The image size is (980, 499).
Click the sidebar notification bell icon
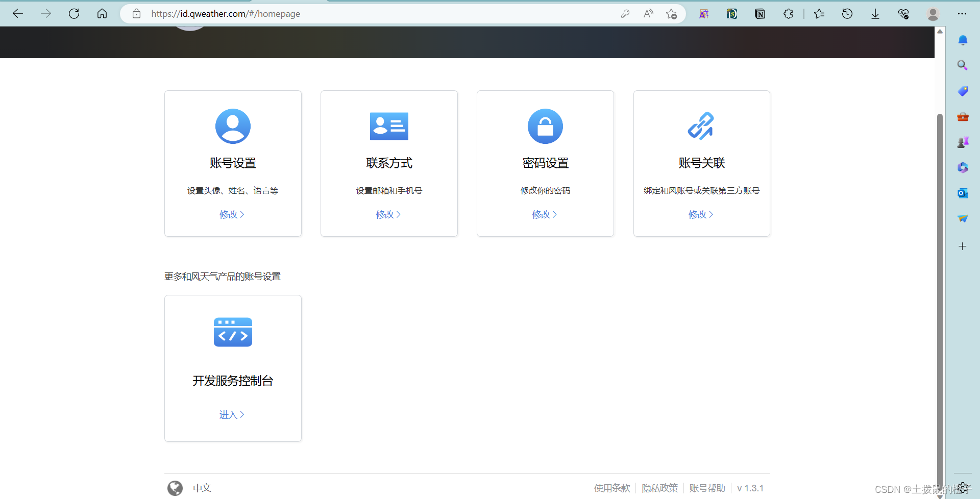pos(963,40)
